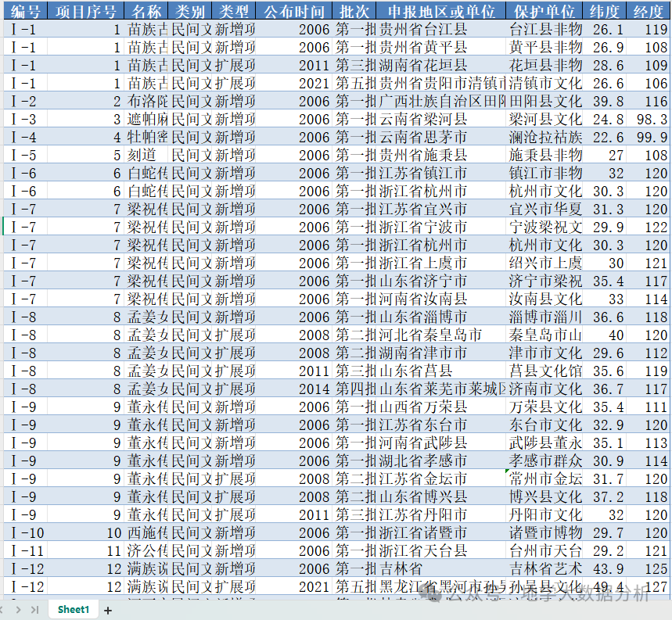Select the code cell Ⅰ-10
Screen dimensions: 672x620
click(x=25, y=532)
